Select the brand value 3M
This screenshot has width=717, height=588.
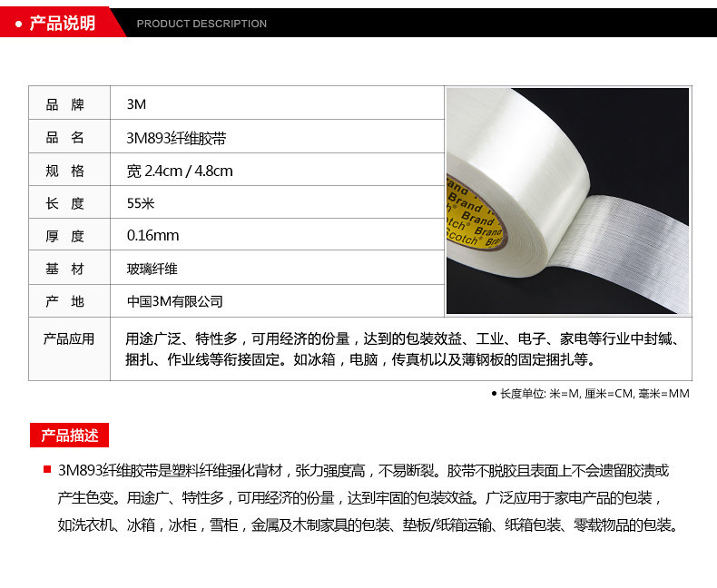(x=137, y=104)
